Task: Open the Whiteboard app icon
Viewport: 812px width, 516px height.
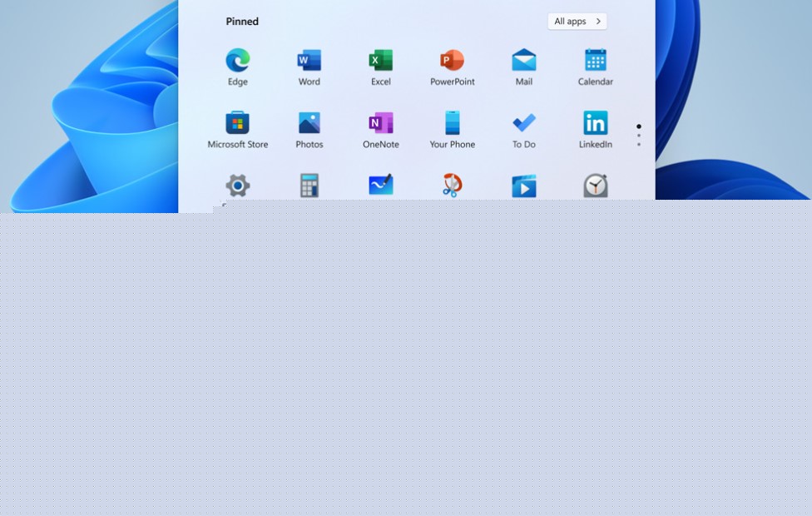Action: (381, 185)
